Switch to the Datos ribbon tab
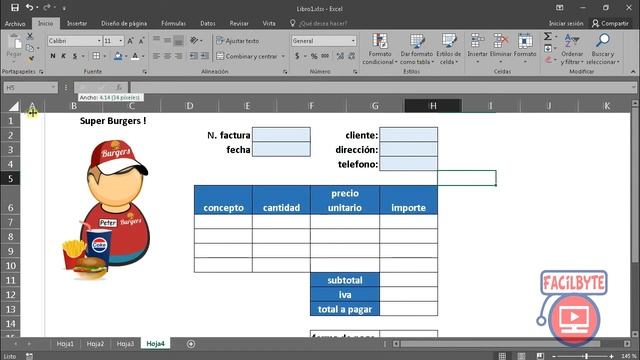This screenshot has height=360, width=640. pos(208,23)
